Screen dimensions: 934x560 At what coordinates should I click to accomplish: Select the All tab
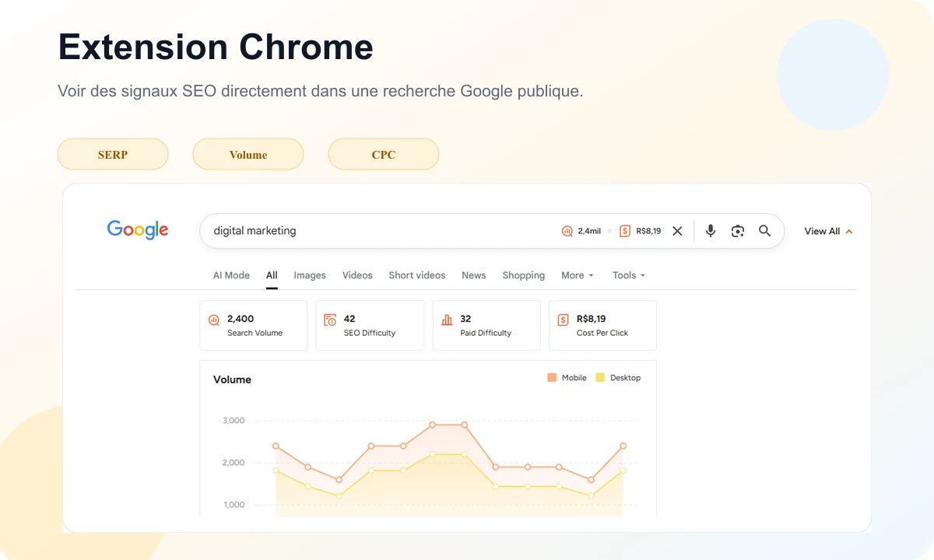[272, 275]
